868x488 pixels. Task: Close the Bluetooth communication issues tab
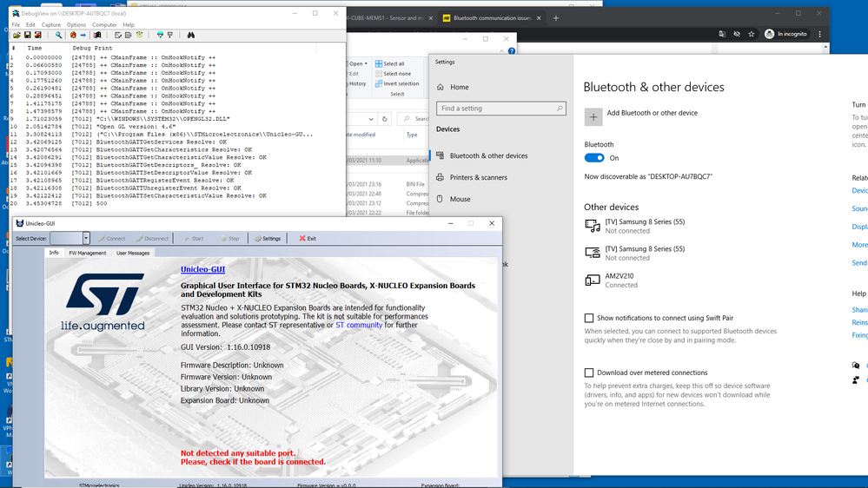pyautogui.click(x=539, y=17)
